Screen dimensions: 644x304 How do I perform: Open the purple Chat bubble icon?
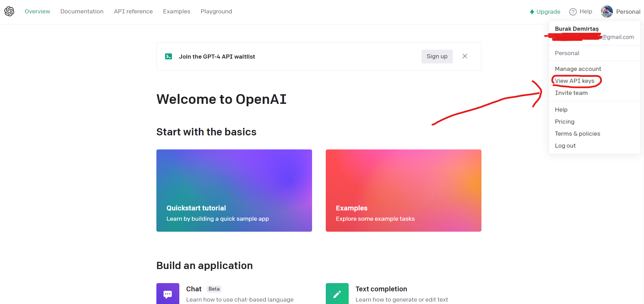point(168,294)
